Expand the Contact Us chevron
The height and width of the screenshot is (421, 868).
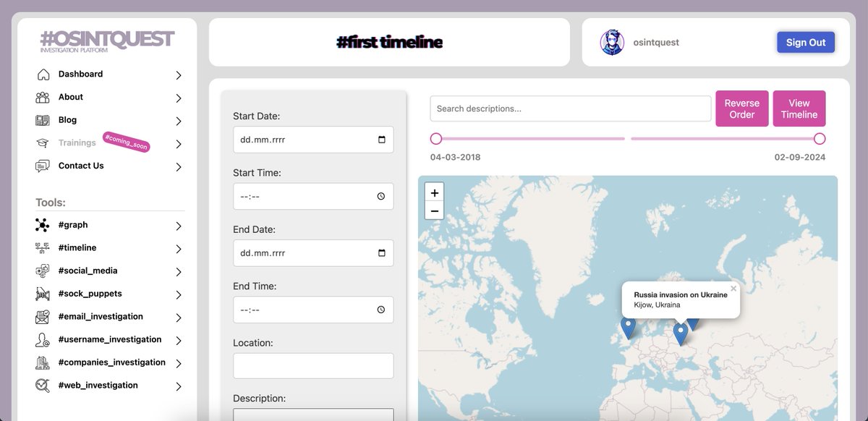click(179, 167)
